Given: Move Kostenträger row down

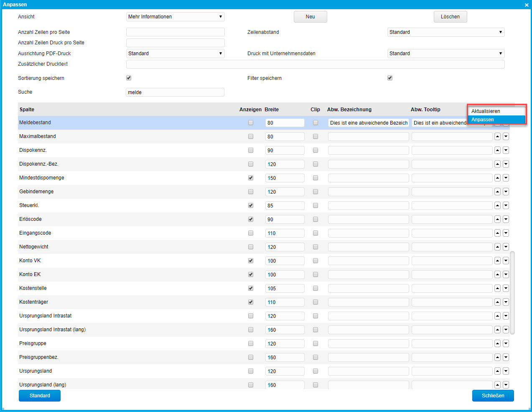Looking at the screenshot, I should (506, 302).
